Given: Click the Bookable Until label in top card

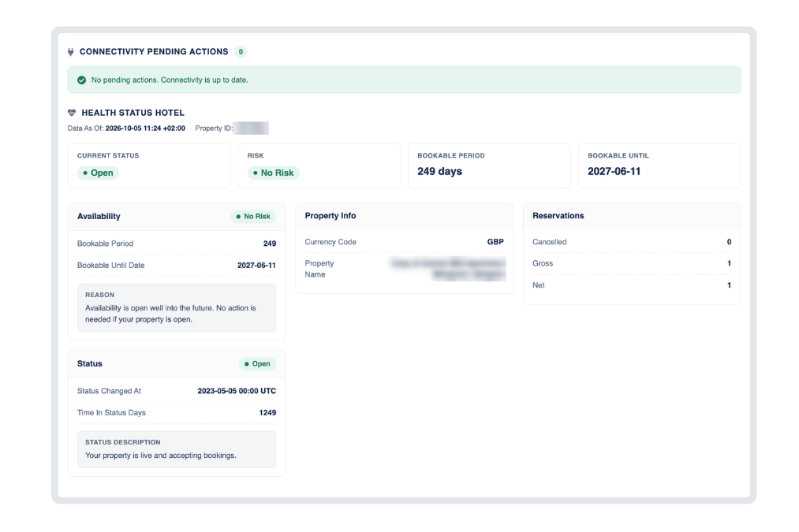Looking at the screenshot, I should pos(618,156).
